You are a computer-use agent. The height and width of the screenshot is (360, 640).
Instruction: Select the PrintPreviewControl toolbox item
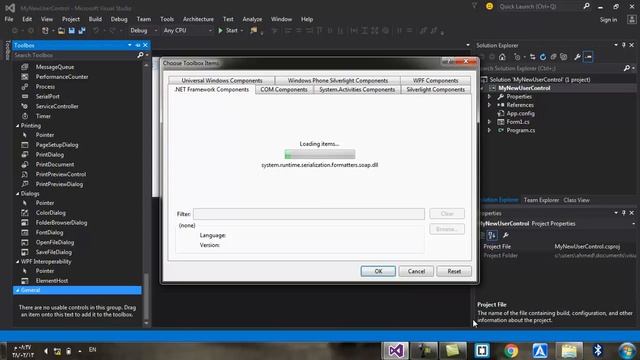pos(61,174)
